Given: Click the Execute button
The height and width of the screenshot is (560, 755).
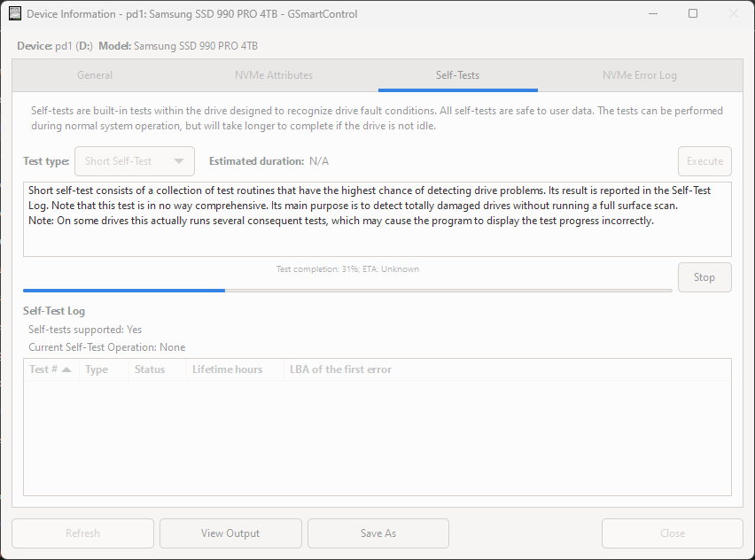Looking at the screenshot, I should point(704,161).
